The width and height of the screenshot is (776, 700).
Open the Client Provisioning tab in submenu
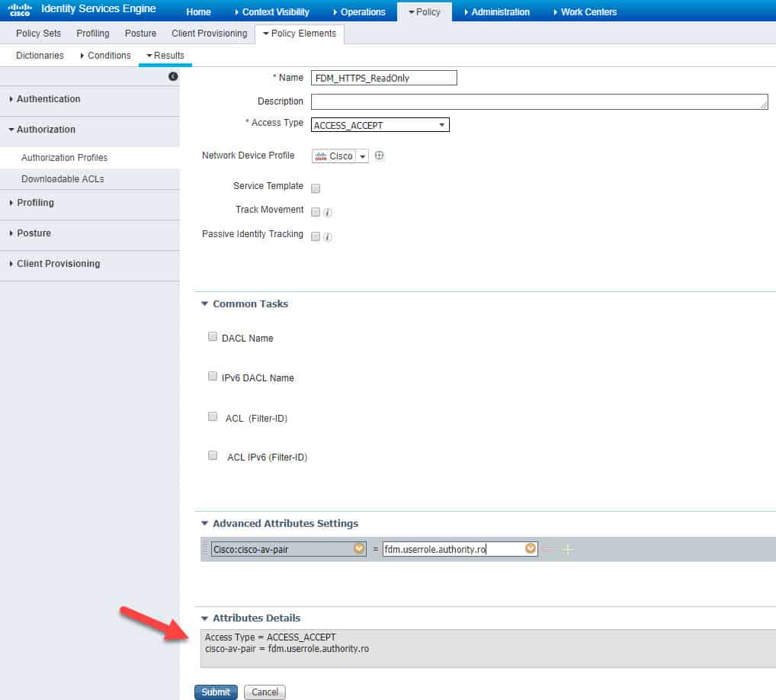tap(210, 33)
